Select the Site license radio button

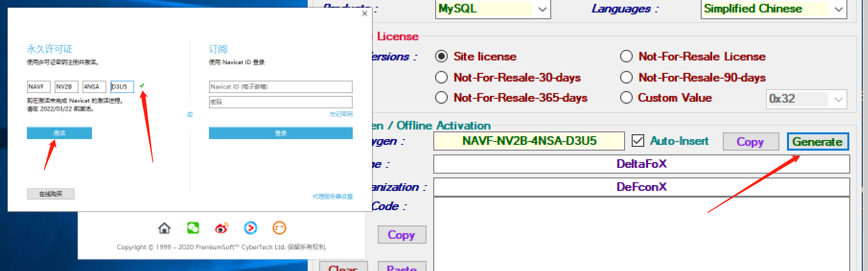441,57
